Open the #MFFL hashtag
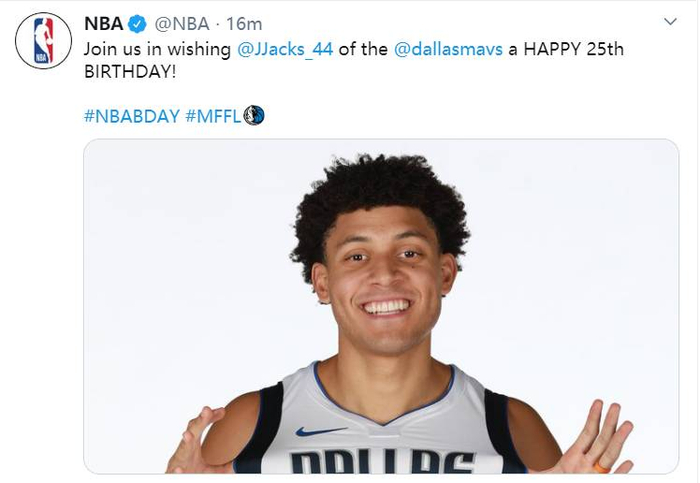The height and width of the screenshot is (483, 700). coord(213,116)
